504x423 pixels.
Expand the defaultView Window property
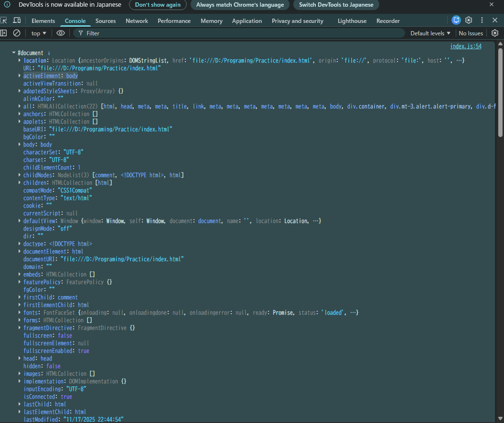coord(20,221)
